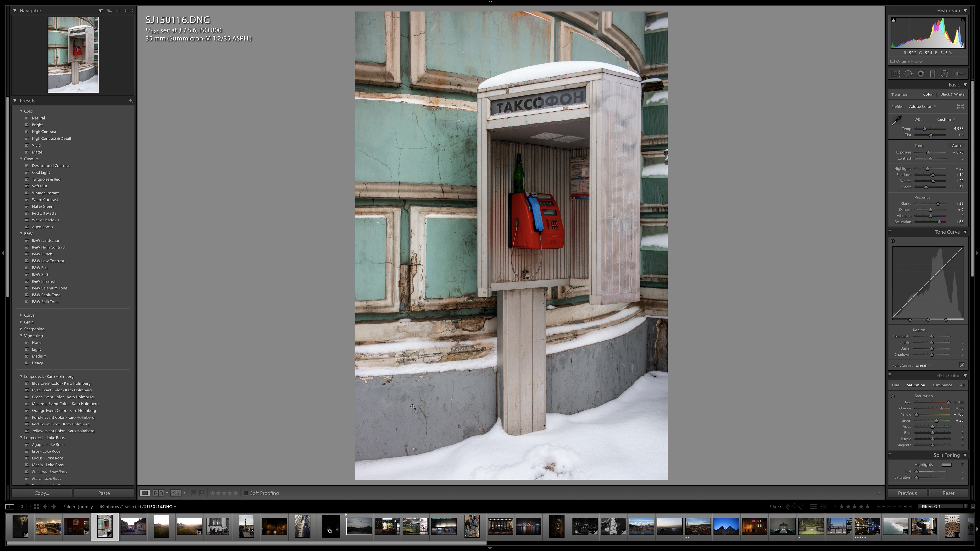
Task: Pick the White Balance eyedropper
Action: click(897, 120)
